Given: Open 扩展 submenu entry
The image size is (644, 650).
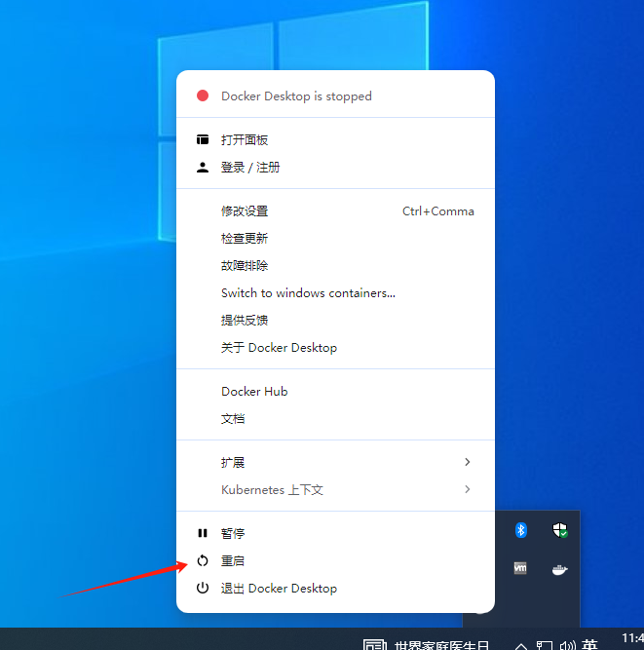Looking at the screenshot, I should pyautogui.click(x=335, y=462).
